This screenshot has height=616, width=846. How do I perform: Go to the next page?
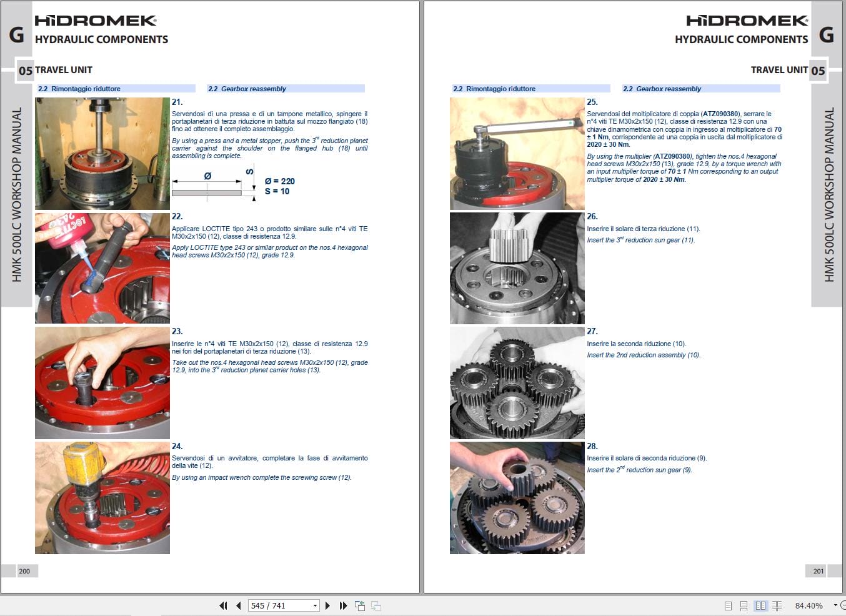[x=327, y=605]
